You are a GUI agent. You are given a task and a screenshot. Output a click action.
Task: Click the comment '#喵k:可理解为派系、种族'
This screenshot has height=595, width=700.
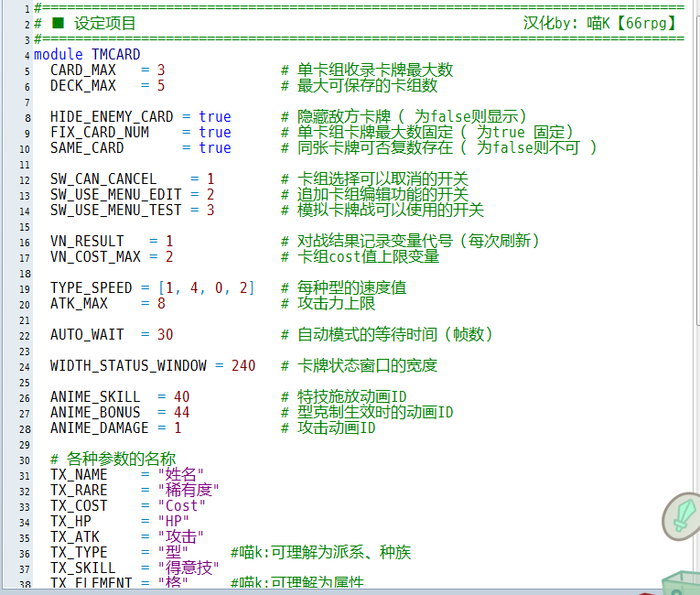[x=320, y=553]
